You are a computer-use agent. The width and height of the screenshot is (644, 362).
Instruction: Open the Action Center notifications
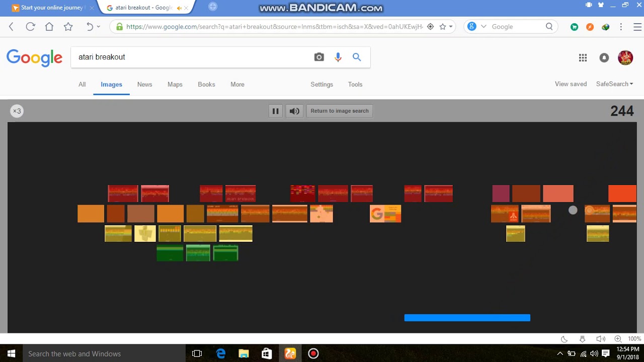click(x=606, y=353)
